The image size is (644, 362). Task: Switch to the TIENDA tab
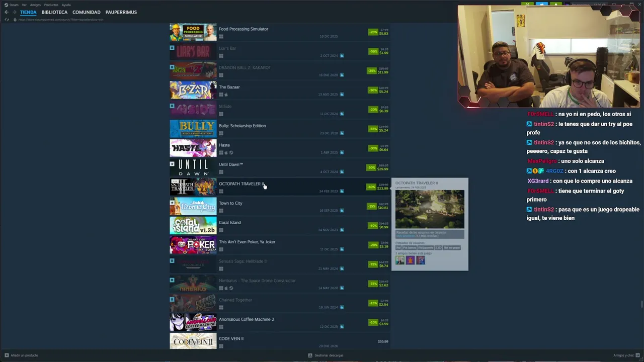[28, 12]
